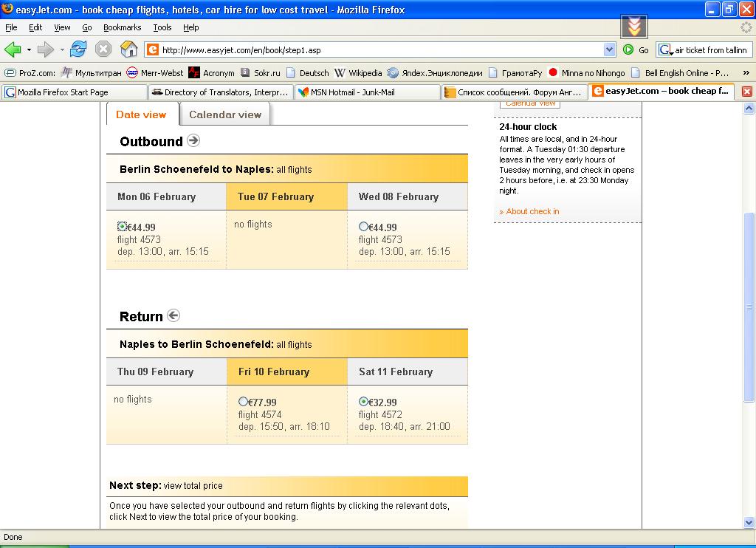Click the Next step: view total price heading

166,485
